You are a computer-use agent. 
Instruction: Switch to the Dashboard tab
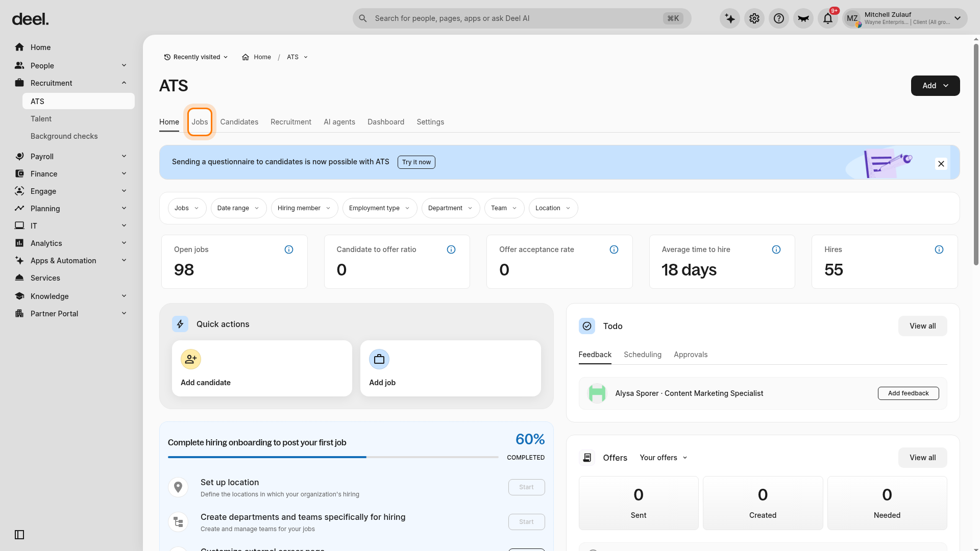click(x=386, y=122)
